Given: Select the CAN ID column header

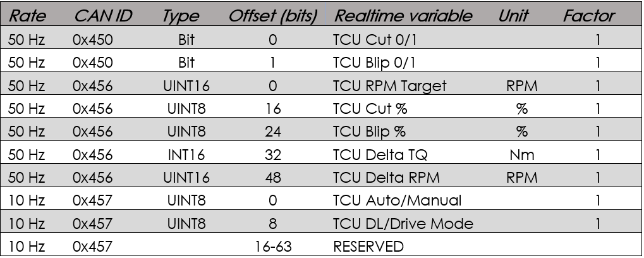Looking at the screenshot, I should pos(102,15).
